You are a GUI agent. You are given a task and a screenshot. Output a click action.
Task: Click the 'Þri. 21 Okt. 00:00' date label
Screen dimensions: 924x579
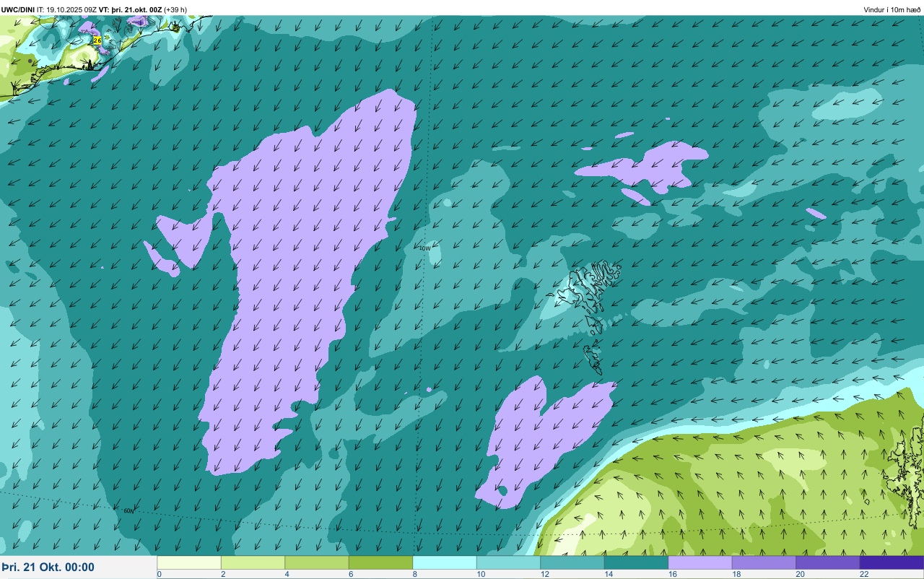click(x=48, y=567)
